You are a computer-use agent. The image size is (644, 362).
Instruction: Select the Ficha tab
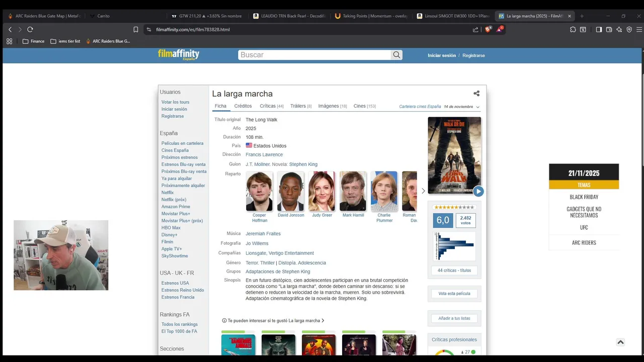point(220,106)
